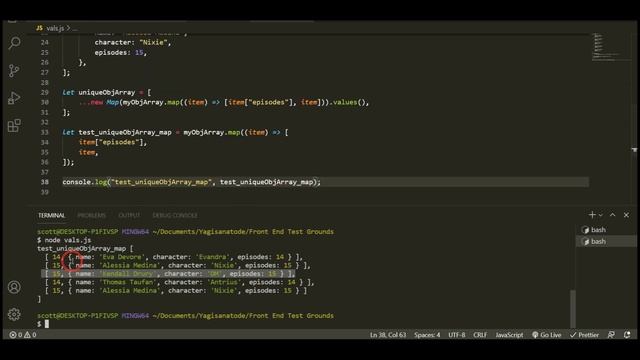640x360 pixels.
Task: Click the line number 38 in gutter
Action: [x=44, y=182]
